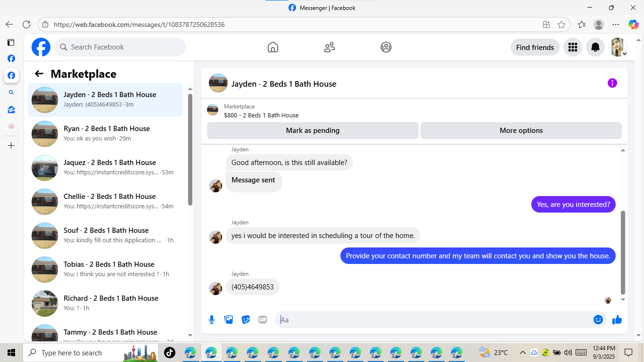The width and height of the screenshot is (644, 362).
Task: Open the Facebook menu grid icon
Action: click(573, 47)
